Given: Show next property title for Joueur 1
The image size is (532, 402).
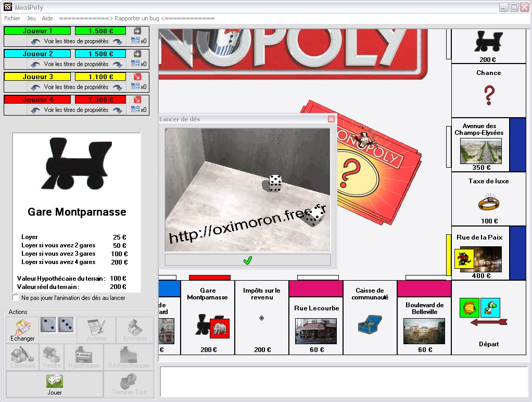Looking at the screenshot, I should [x=118, y=42].
